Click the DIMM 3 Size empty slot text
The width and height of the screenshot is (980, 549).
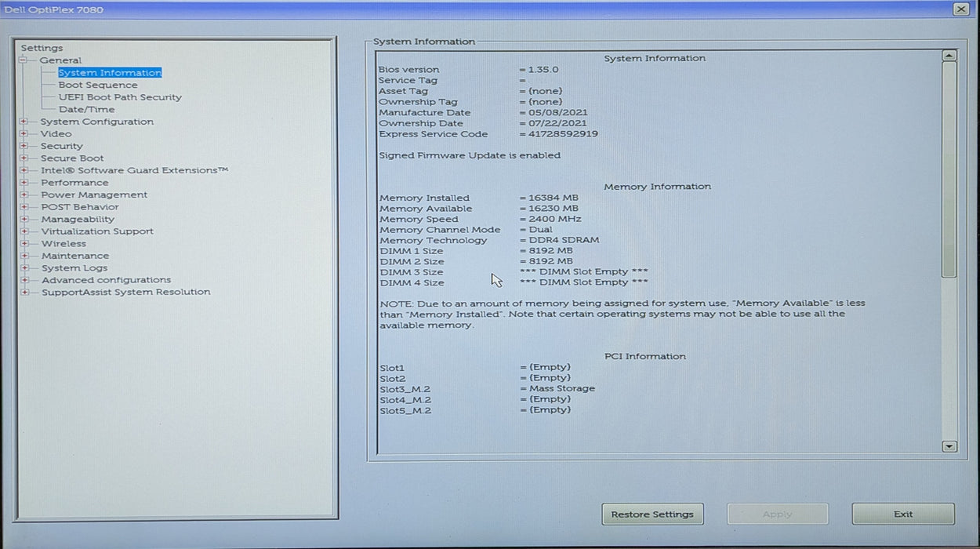click(x=584, y=271)
